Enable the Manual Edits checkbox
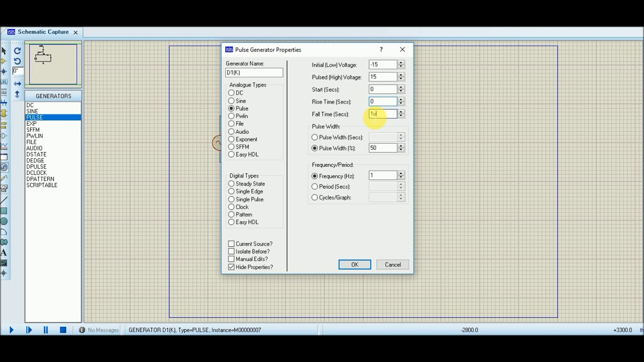 click(x=231, y=259)
